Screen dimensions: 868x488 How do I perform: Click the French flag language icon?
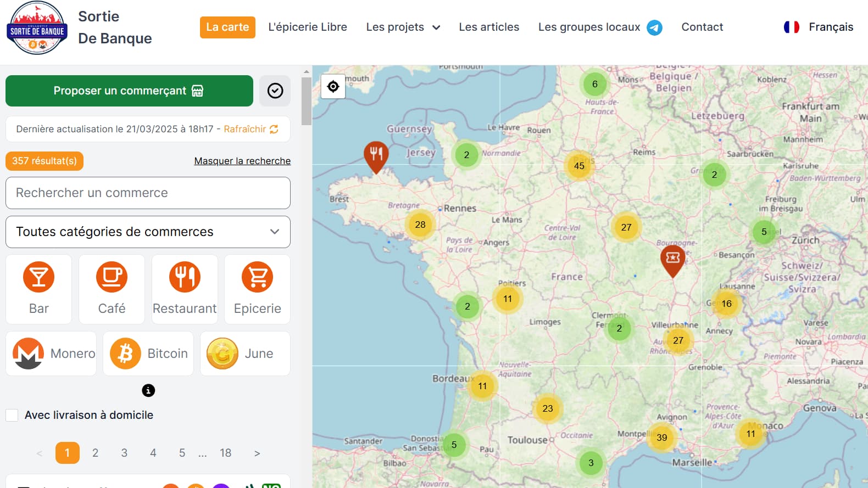(x=792, y=27)
